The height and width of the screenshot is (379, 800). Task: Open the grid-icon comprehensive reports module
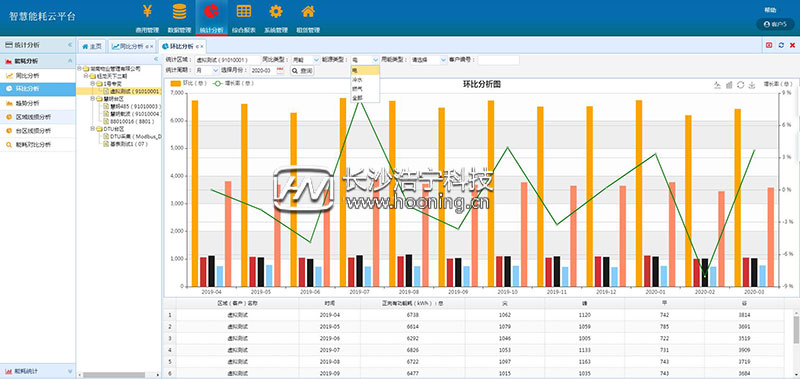[243, 17]
